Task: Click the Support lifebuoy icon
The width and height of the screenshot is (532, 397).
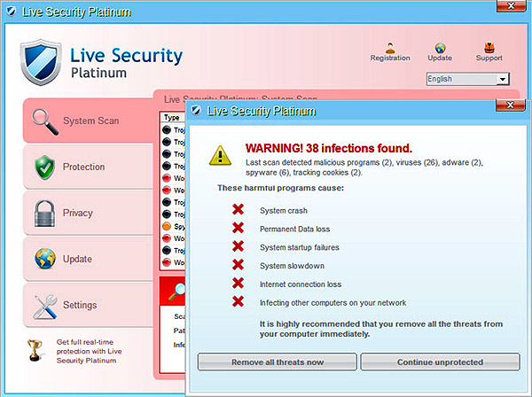Action: click(x=489, y=48)
